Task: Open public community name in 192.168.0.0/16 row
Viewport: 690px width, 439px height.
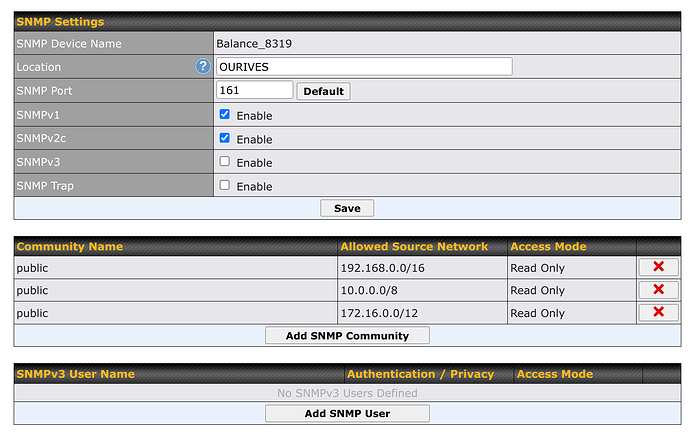Action: [32, 268]
